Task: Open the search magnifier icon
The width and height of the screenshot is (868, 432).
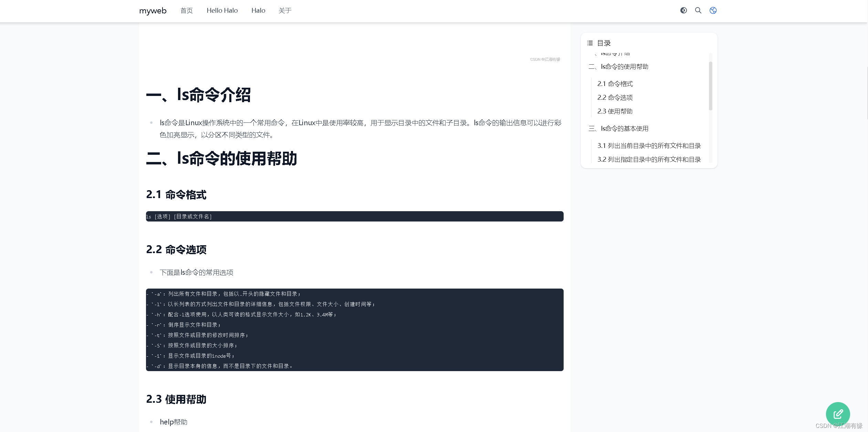Action: [x=698, y=10]
